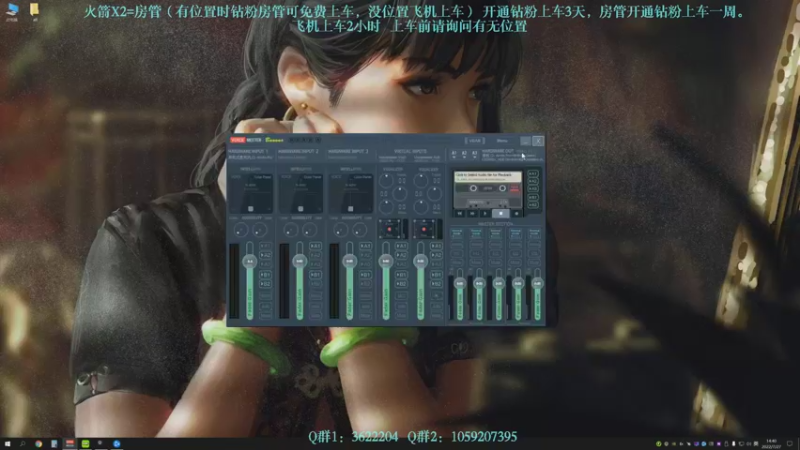Viewport: 800px width, 450px height.
Task: Toggle A2 routing on first virtual input
Action: click(x=402, y=255)
